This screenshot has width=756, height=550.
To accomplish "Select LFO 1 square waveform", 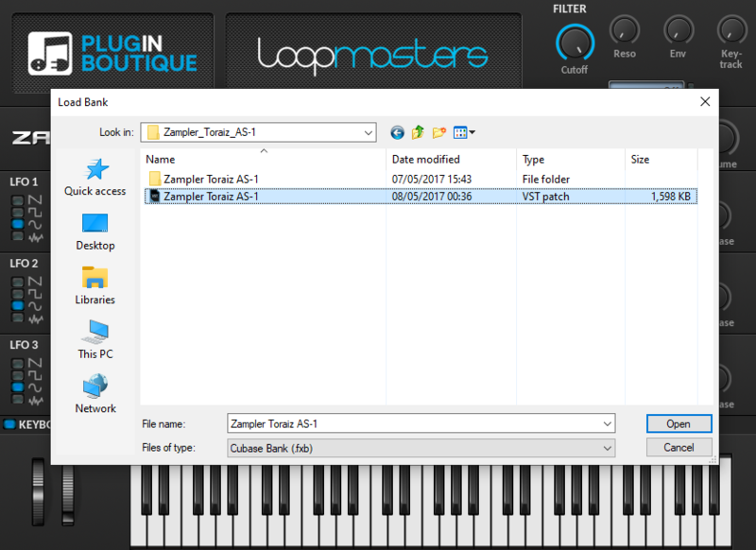I will coord(17,212).
